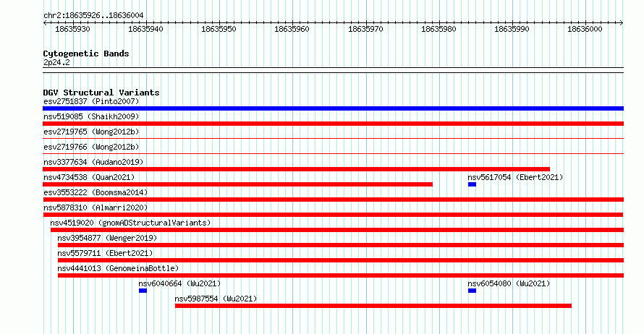This screenshot has width=644, height=334.
Task: Click ruler position 18635970
Action: [365, 29]
